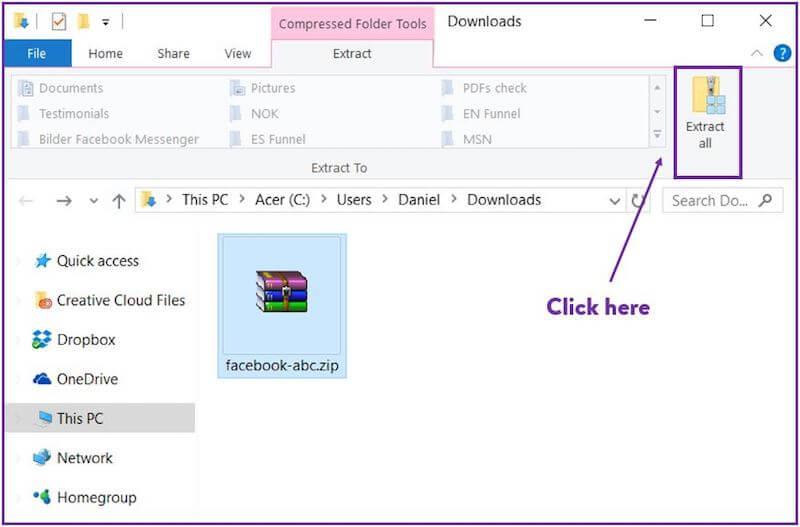Extract to the Testimonials folder
This screenshot has width=800, height=527.
[x=63, y=113]
